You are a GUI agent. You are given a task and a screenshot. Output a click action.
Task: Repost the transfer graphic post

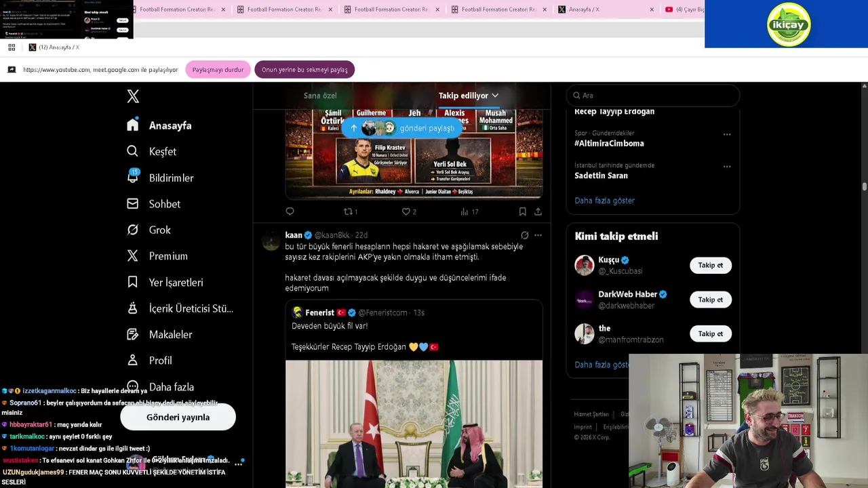[x=350, y=211]
